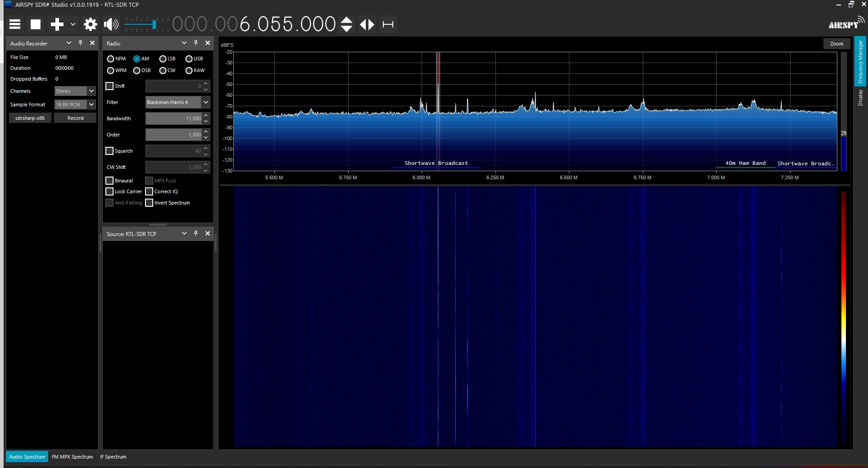Select DSB demodulation mode
This screenshot has height=468, width=868.
click(142, 70)
